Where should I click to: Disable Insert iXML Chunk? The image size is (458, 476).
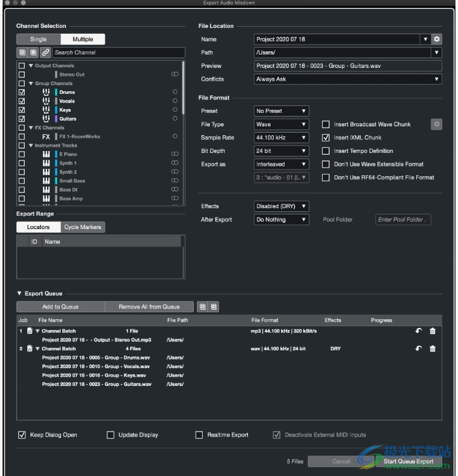point(325,138)
